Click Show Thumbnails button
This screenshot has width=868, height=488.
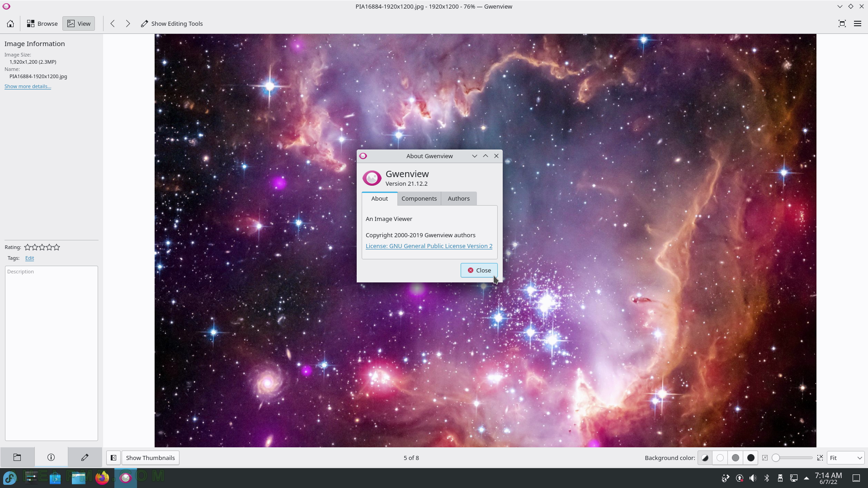click(150, 458)
